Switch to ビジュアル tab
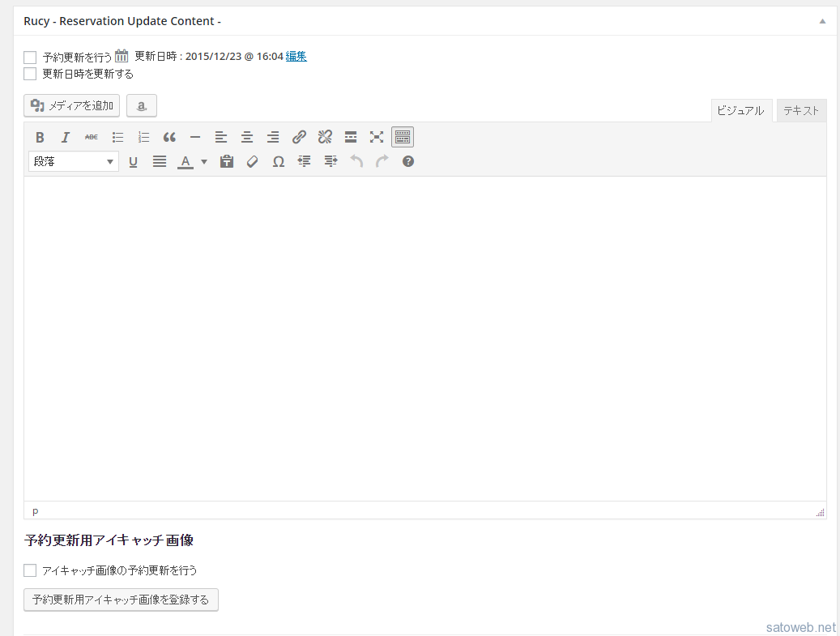The width and height of the screenshot is (840, 636). point(741,110)
